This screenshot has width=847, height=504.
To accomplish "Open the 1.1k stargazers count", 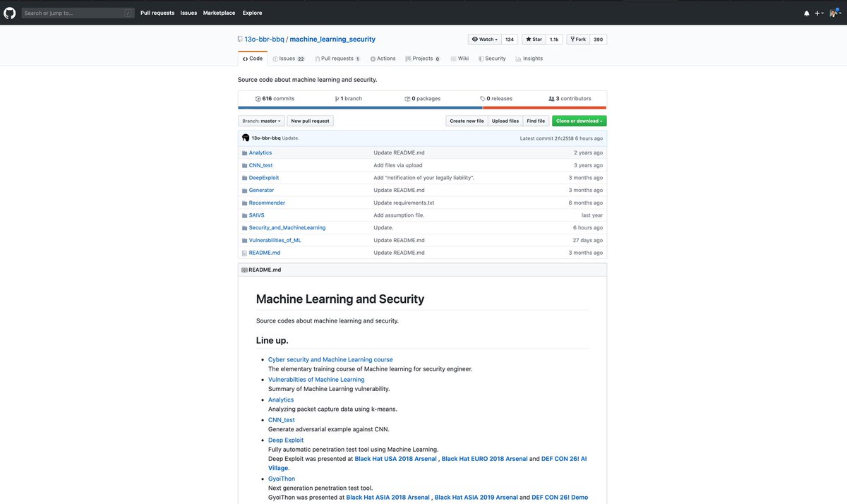I will [554, 40].
